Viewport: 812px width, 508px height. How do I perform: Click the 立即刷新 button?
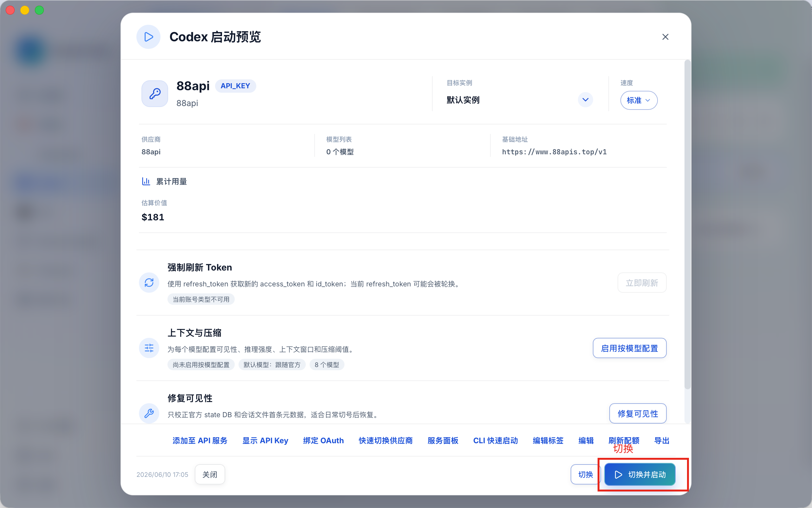[x=642, y=283]
